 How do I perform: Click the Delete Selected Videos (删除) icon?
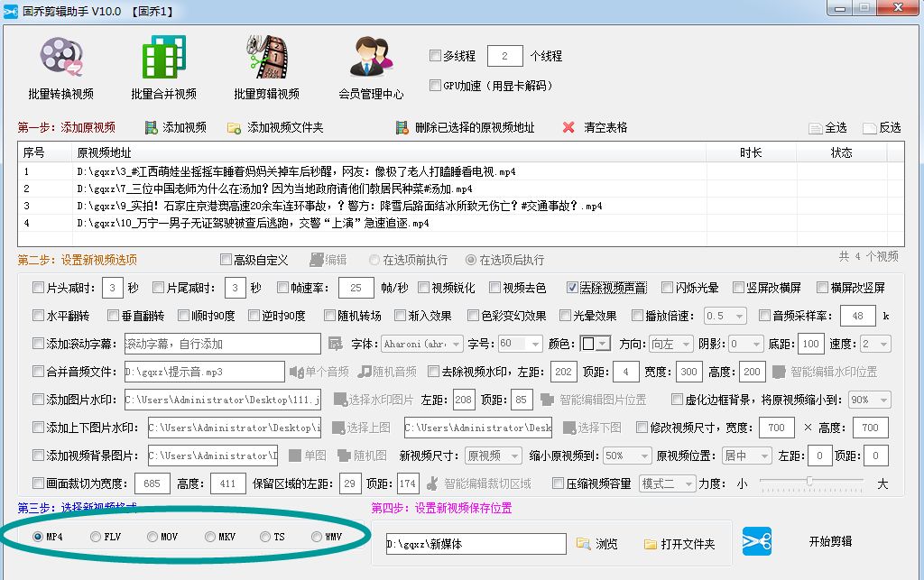click(403, 126)
